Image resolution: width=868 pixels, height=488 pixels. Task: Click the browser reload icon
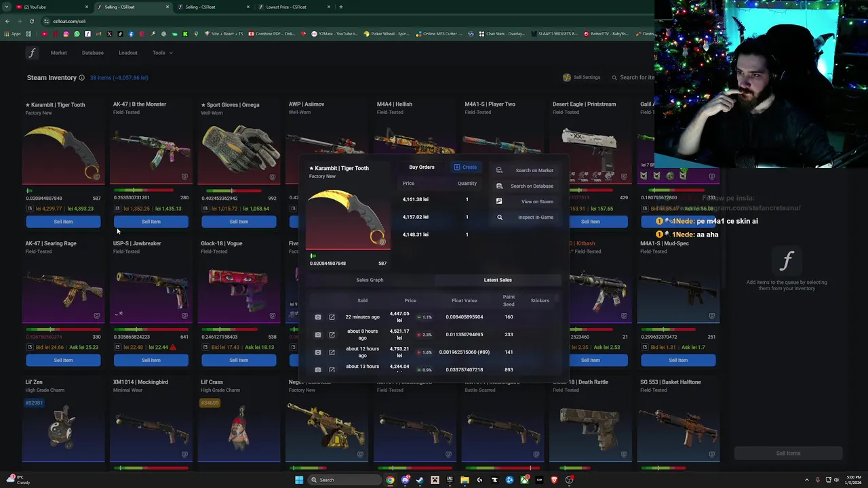[31, 21]
